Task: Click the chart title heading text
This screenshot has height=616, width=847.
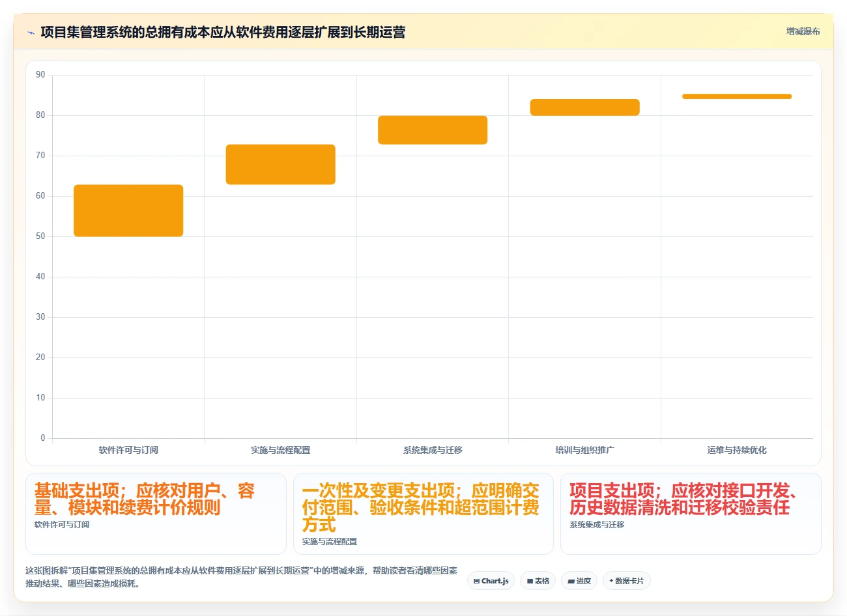Action: click(x=223, y=33)
